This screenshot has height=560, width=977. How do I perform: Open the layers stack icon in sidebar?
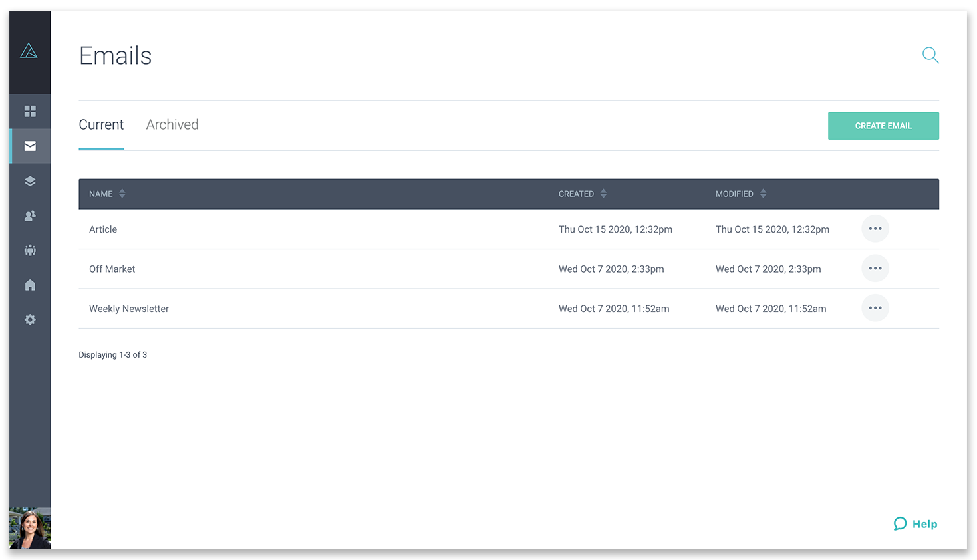(x=30, y=181)
